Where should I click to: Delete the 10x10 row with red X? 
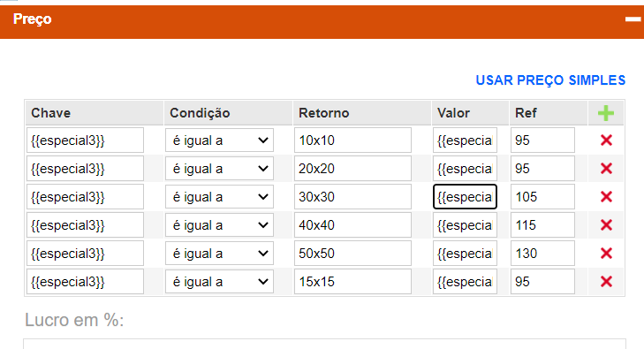tap(606, 140)
